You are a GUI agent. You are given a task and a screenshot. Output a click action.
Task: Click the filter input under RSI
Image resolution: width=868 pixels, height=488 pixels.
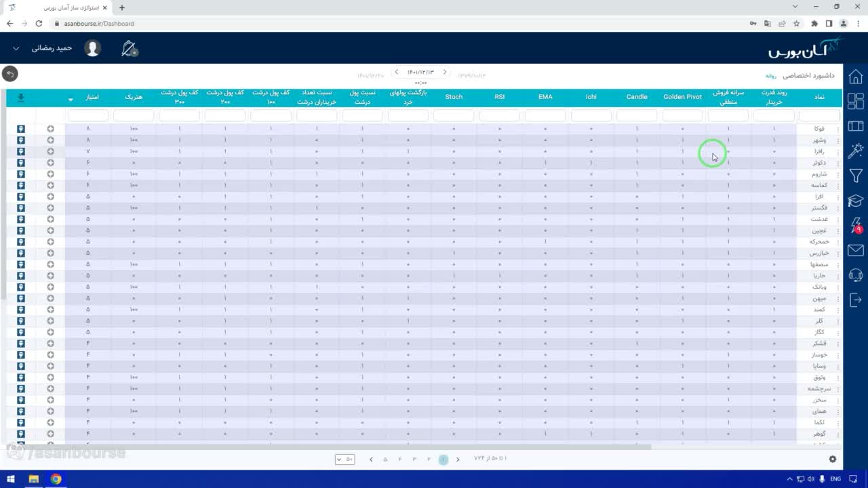[x=500, y=116]
